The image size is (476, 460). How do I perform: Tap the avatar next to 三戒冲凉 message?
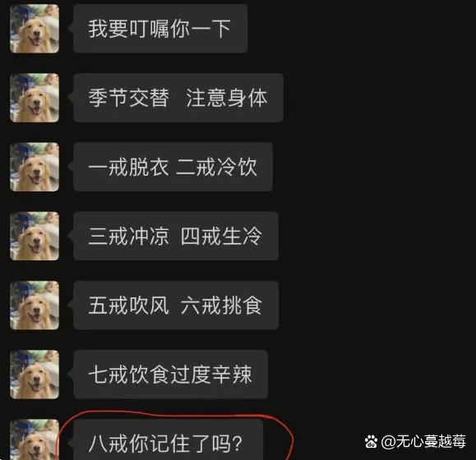click(x=35, y=237)
